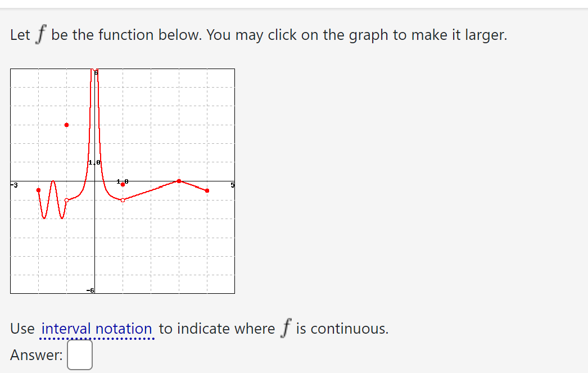Image resolution: width=588 pixels, height=373 pixels.
Task: Click the -3 label on the x-axis
Action: (13, 184)
